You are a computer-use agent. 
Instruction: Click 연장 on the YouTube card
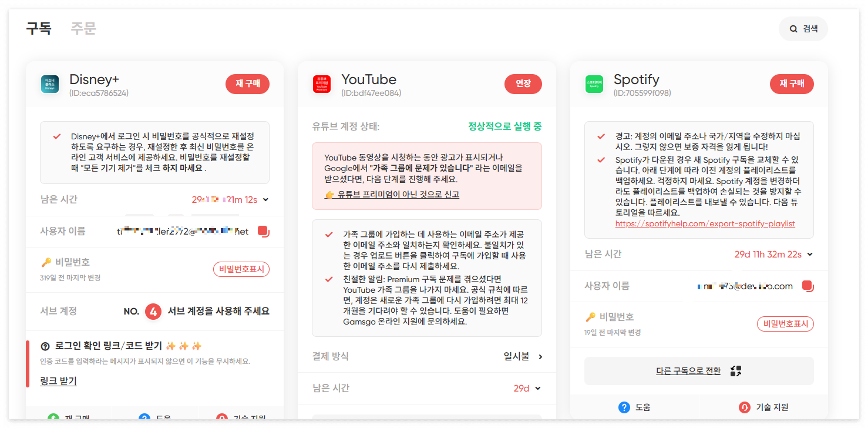(x=523, y=84)
